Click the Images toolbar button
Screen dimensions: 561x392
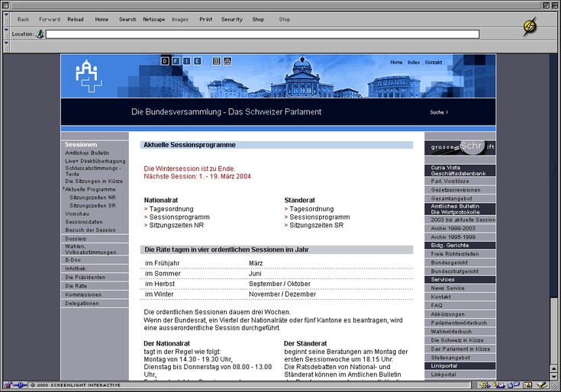pos(180,19)
